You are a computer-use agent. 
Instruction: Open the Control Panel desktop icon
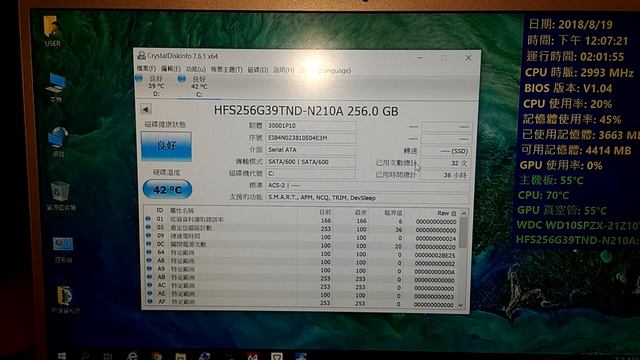63,250
